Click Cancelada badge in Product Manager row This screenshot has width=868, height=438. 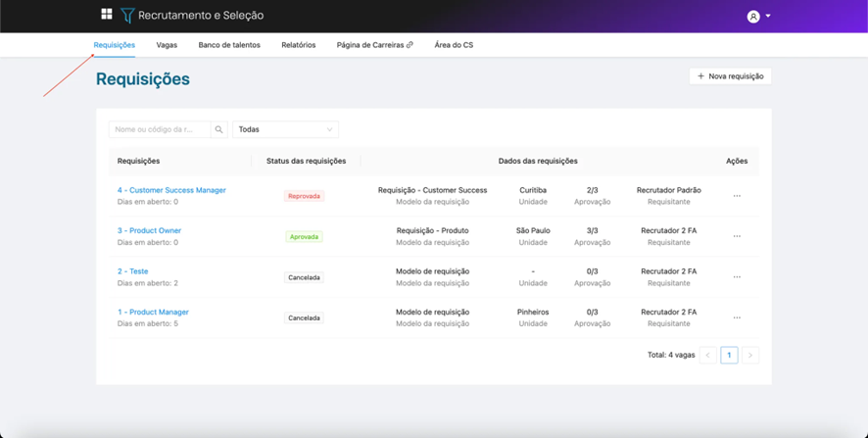pos(304,317)
